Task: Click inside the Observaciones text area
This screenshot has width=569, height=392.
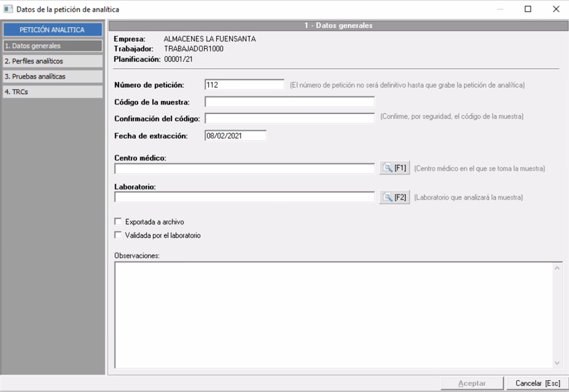Action: click(x=333, y=315)
